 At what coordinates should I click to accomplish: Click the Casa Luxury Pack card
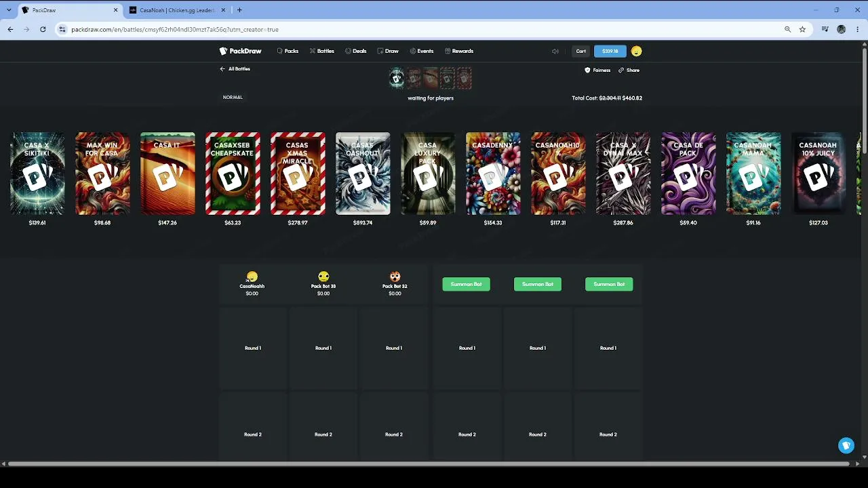point(428,174)
